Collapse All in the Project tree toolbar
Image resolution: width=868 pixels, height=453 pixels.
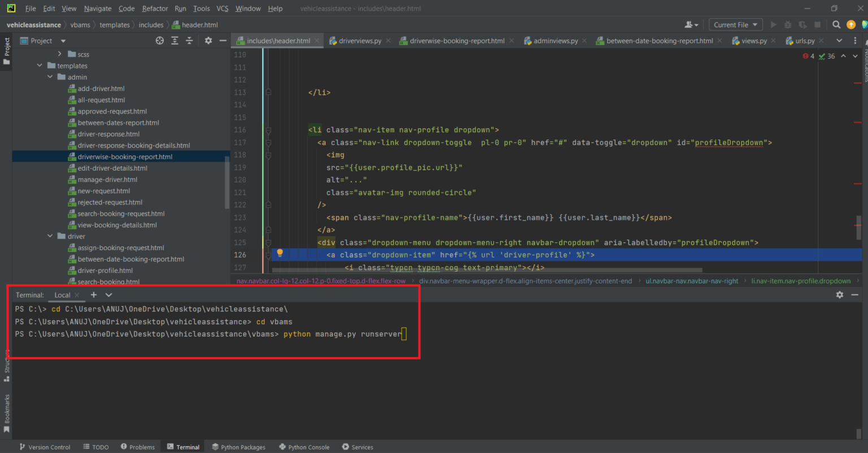(x=189, y=40)
